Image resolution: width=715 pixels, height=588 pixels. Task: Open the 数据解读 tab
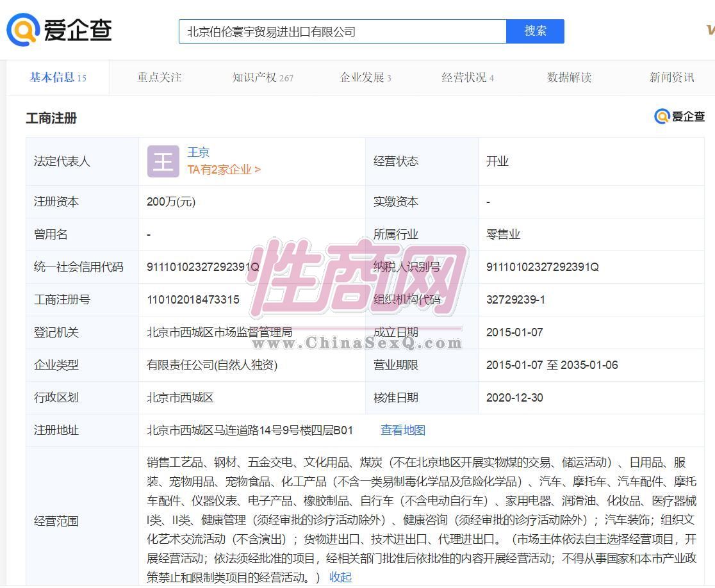(x=570, y=78)
